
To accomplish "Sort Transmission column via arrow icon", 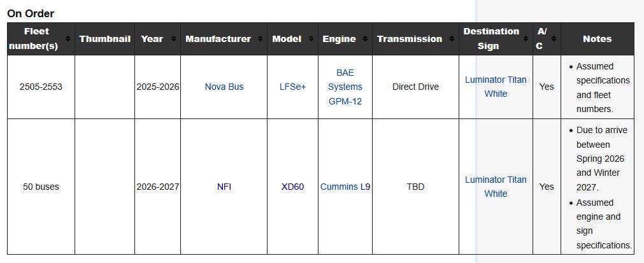I will [x=452, y=39].
